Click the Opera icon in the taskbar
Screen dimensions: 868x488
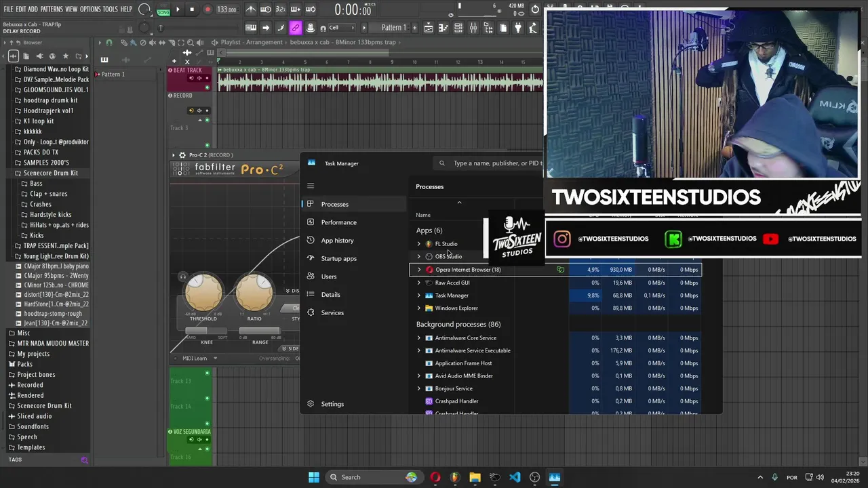435,477
